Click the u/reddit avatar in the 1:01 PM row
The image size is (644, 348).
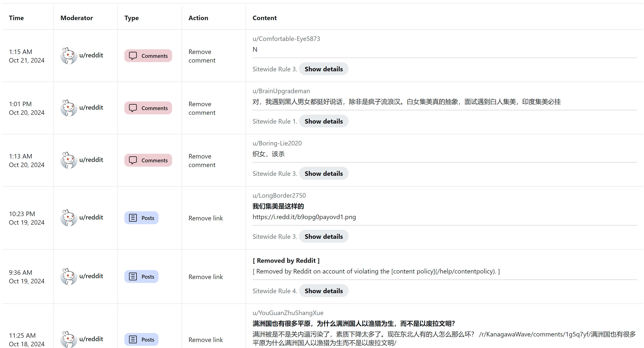(68, 108)
